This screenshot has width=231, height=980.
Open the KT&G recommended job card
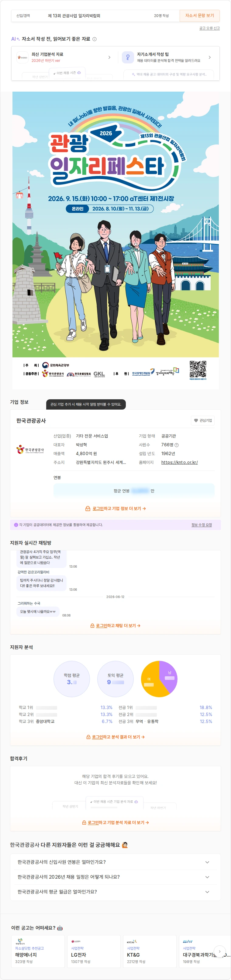tap(150, 951)
